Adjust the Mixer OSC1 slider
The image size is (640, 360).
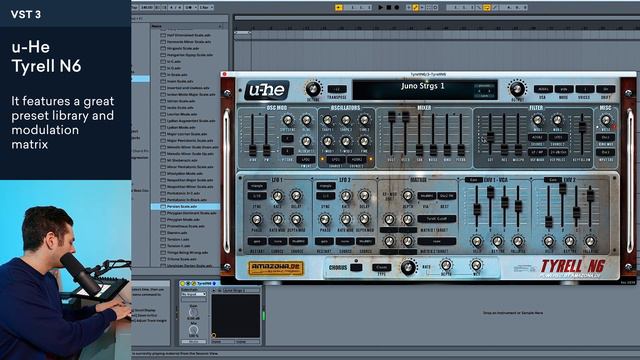392,118
